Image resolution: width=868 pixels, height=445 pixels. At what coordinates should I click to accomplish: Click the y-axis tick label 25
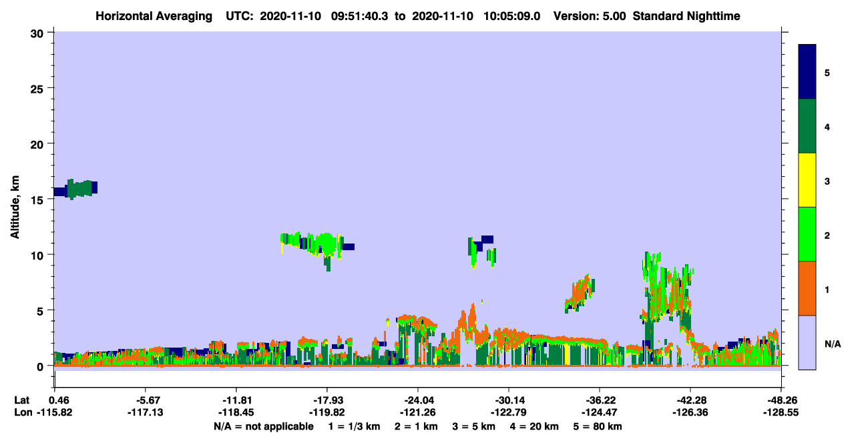click(x=39, y=88)
